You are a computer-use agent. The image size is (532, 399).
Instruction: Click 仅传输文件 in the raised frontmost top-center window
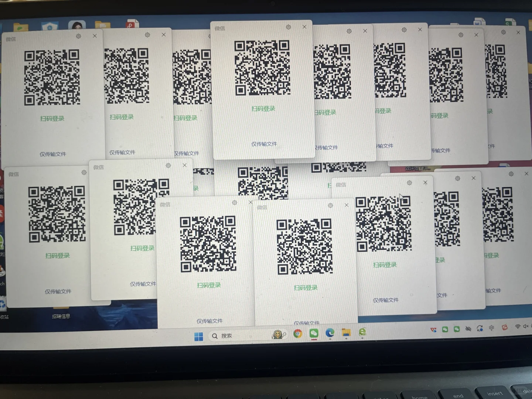264,144
